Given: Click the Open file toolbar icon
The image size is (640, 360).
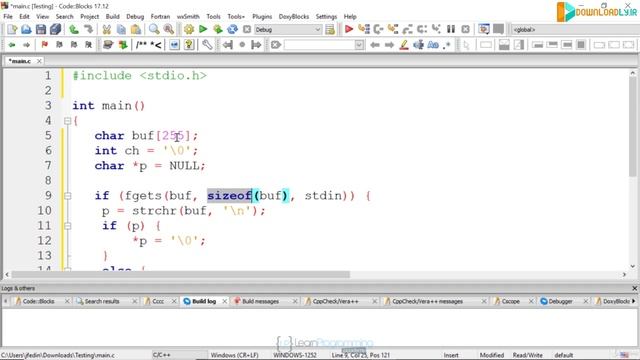Looking at the screenshot, I should 26,29.
